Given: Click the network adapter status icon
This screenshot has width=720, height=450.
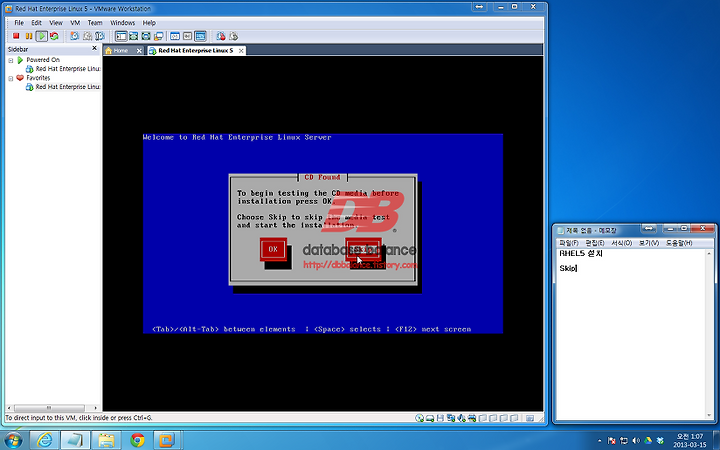Looking at the screenshot, I should (x=451, y=418).
